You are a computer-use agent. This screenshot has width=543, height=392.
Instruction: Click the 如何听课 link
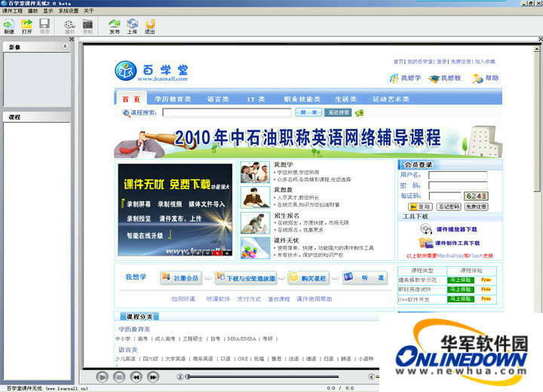click(x=183, y=299)
